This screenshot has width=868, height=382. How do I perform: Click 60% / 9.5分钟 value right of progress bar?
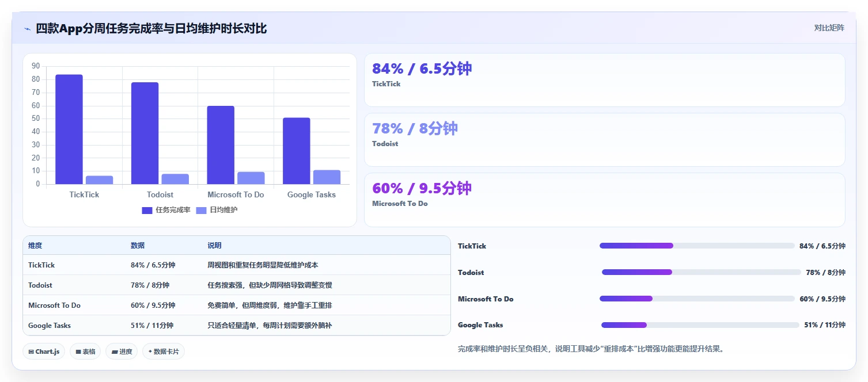822,299
